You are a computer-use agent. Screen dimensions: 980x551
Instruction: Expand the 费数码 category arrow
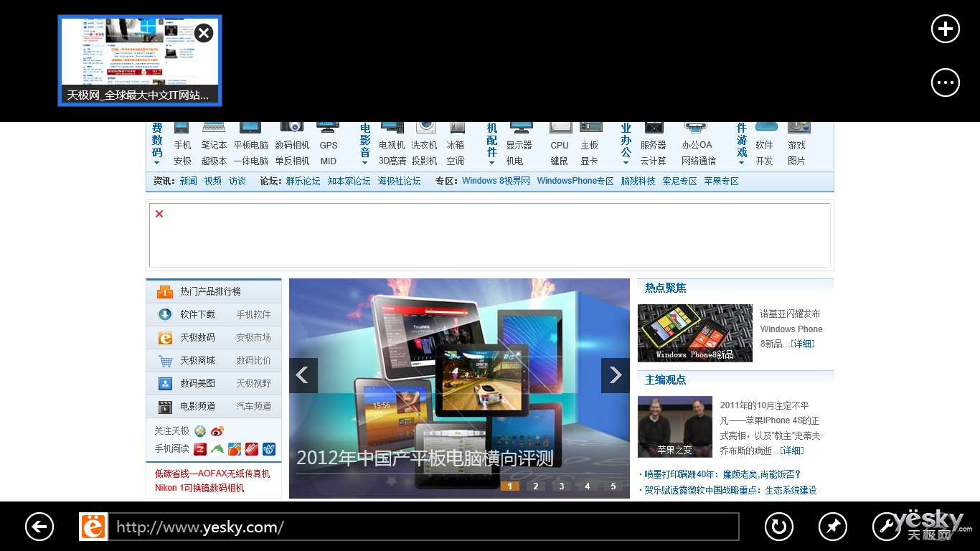point(157,163)
